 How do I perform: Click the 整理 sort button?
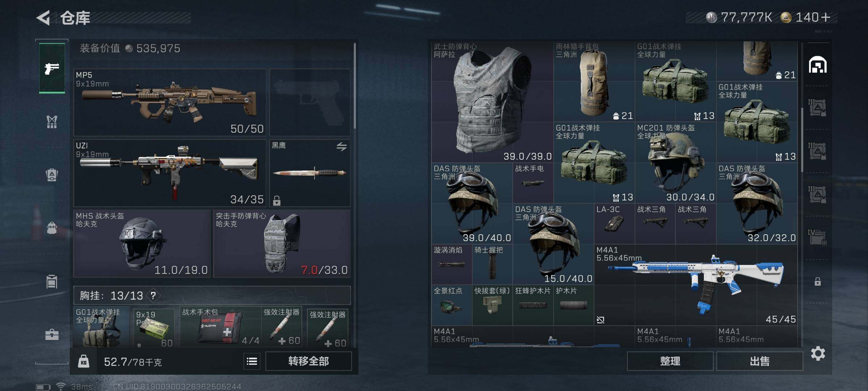pyautogui.click(x=670, y=361)
